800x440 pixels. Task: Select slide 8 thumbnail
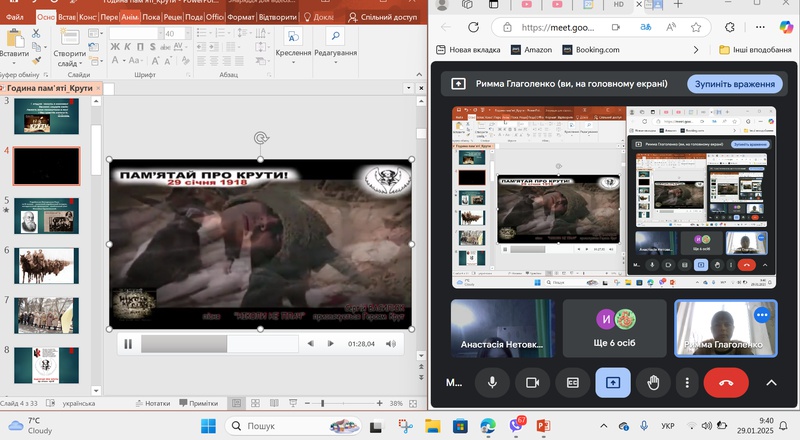point(46,365)
